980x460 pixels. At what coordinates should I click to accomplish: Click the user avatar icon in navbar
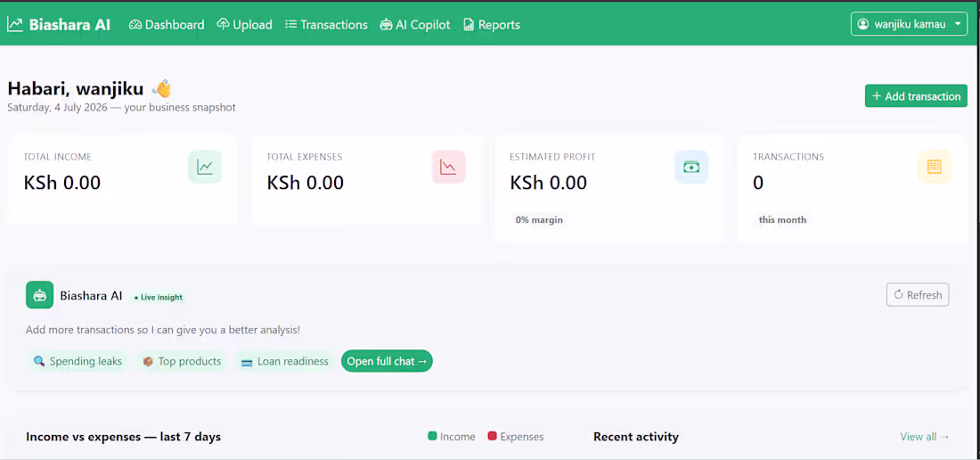(863, 24)
